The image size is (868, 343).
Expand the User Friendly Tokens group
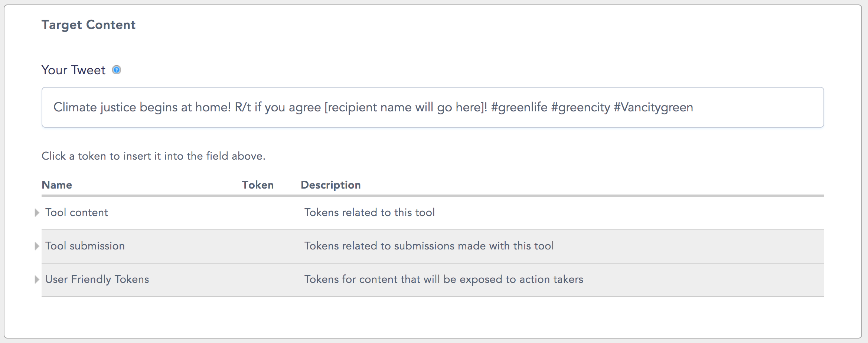37,280
